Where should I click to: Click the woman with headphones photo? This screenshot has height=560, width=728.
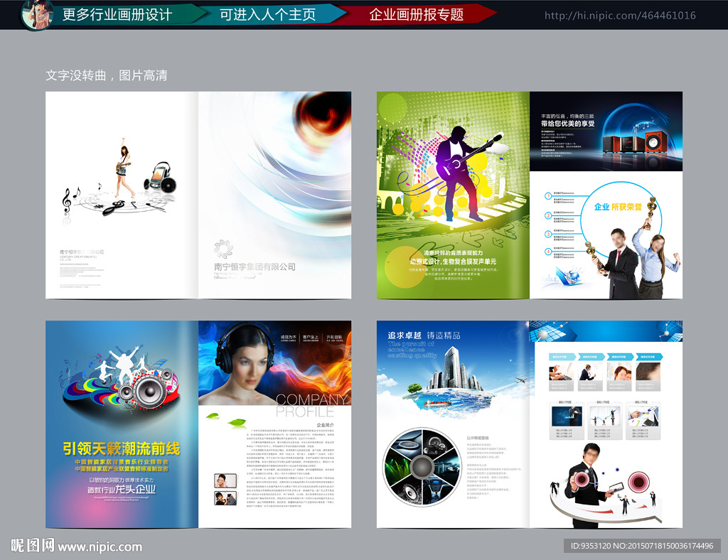tap(275, 363)
